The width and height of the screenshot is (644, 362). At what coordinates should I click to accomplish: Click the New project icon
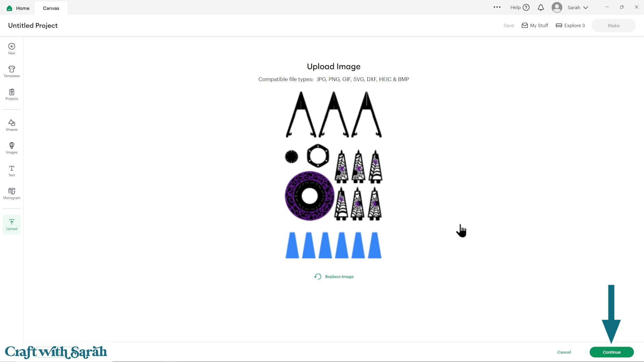point(11,48)
